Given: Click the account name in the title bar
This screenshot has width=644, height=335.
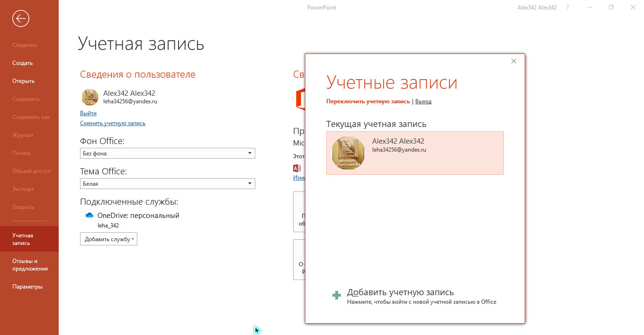Looking at the screenshot, I should pyautogui.click(x=537, y=8).
